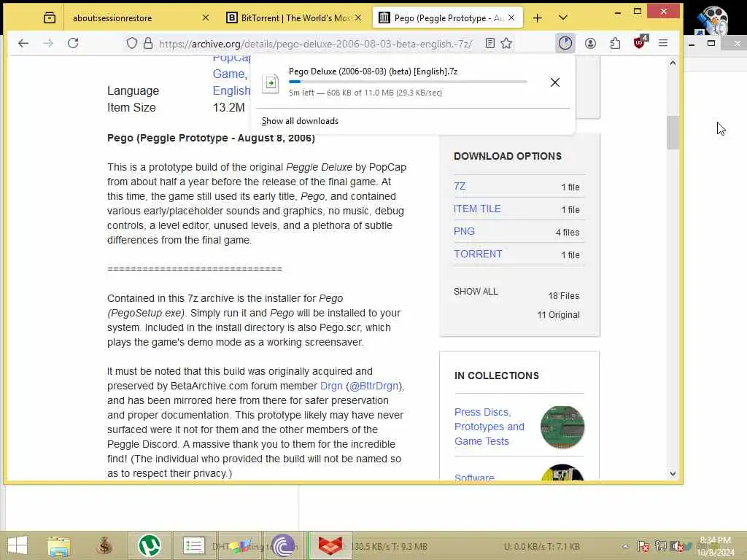Open the network tray icon
This screenshot has height=560, width=747.
click(x=660, y=547)
